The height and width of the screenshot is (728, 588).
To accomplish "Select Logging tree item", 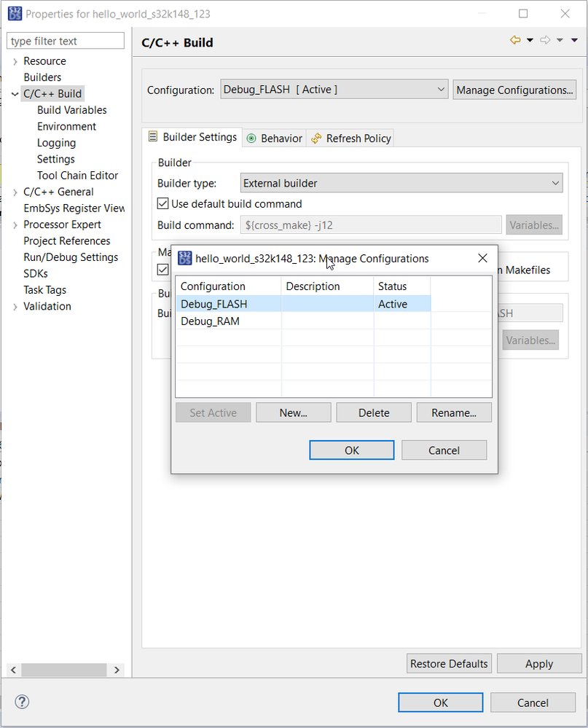I will [x=56, y=143].
